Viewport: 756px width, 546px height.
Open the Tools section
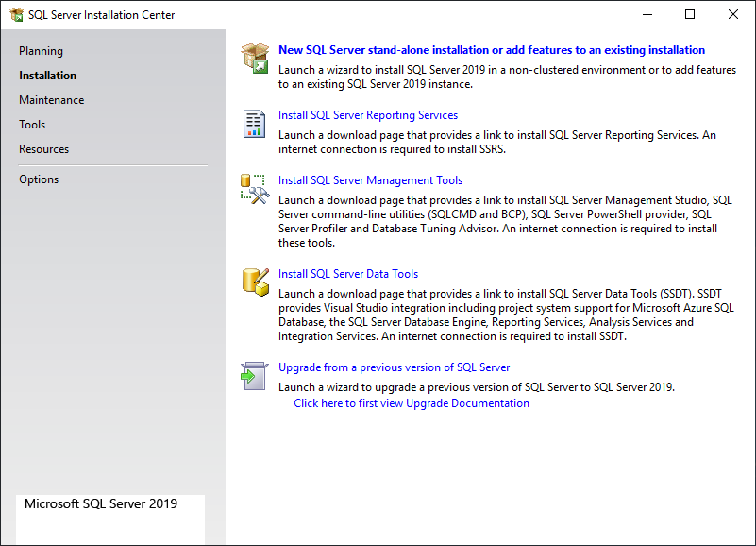[x=32, y=125]
